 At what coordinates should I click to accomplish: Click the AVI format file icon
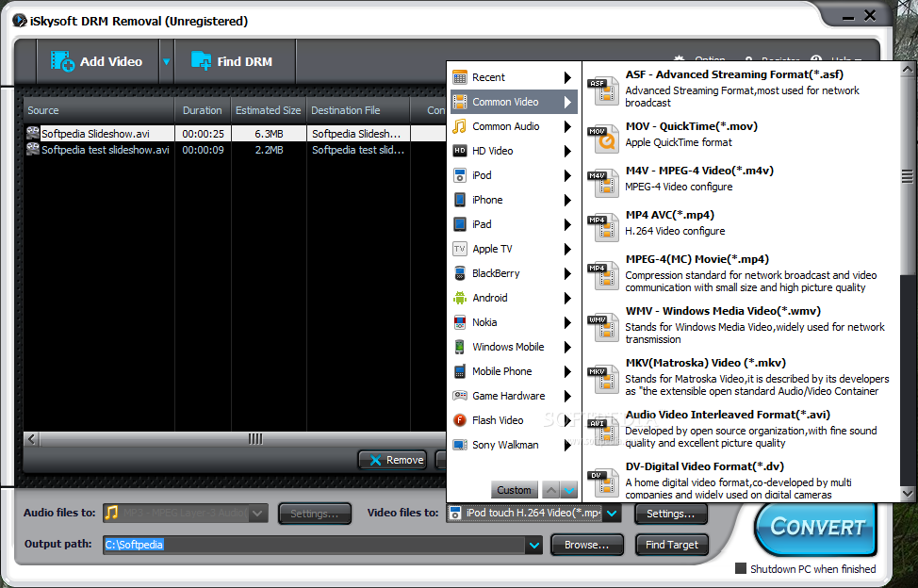(603, 431)
